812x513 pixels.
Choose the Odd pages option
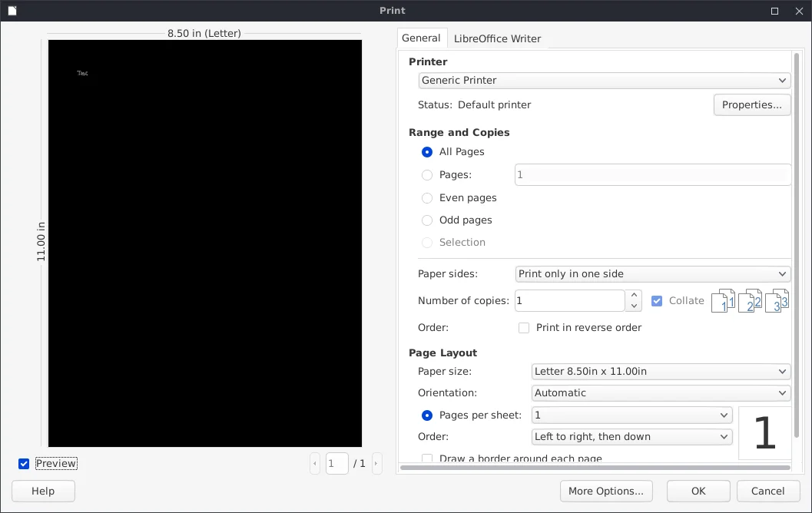point(426,220)
